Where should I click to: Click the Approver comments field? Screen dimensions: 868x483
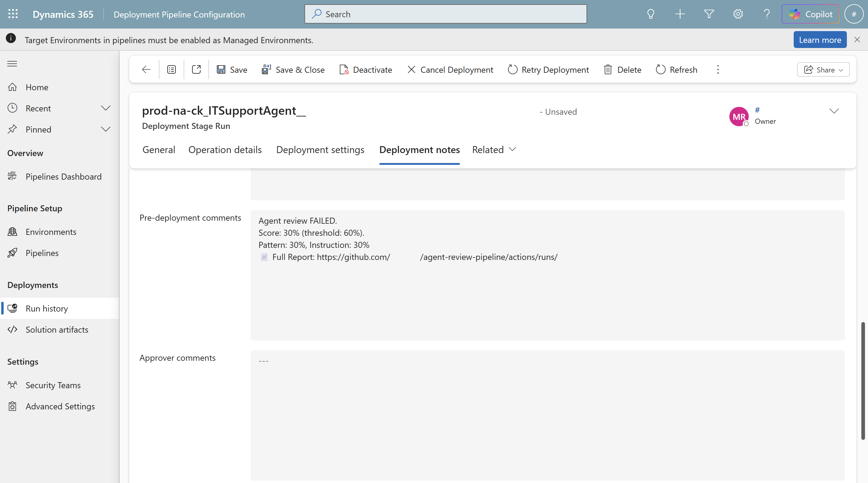tap(548, 415)
